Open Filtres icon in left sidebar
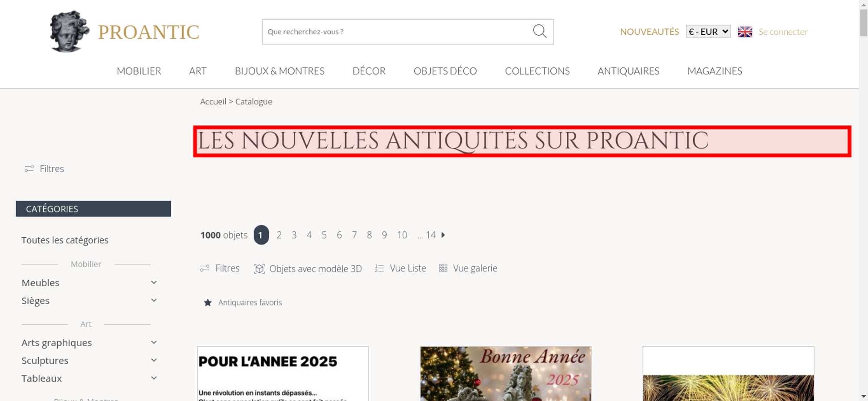 click(x=29, y=169)
